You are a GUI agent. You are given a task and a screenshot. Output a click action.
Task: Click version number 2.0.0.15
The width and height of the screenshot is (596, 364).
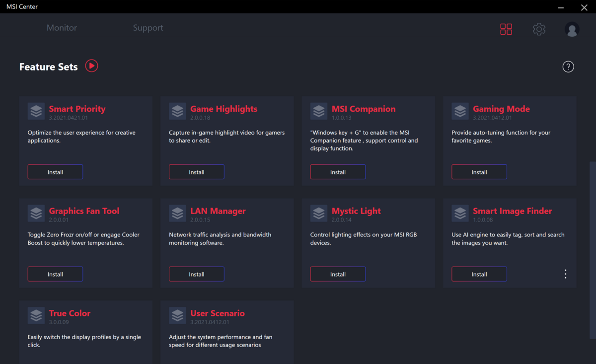(x=200, y=220)
